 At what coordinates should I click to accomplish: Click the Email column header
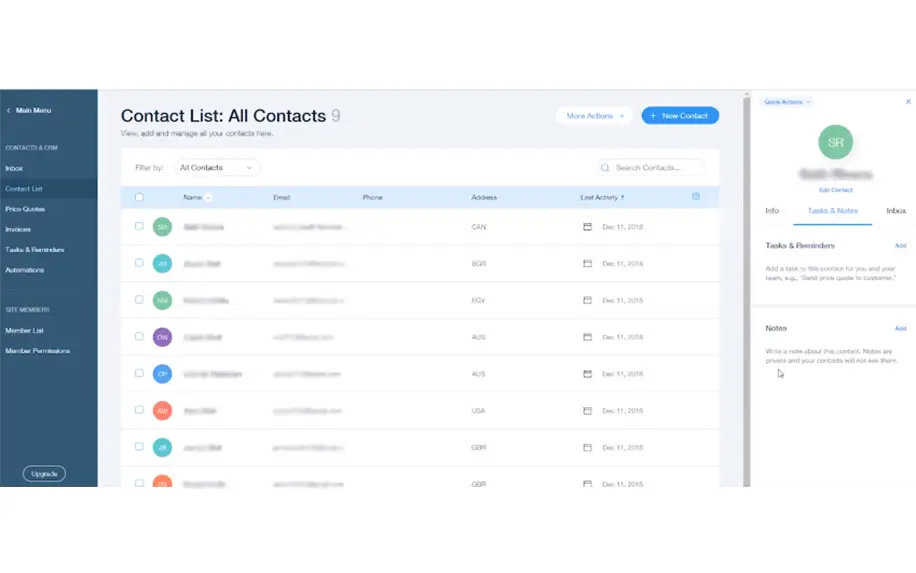282,197
